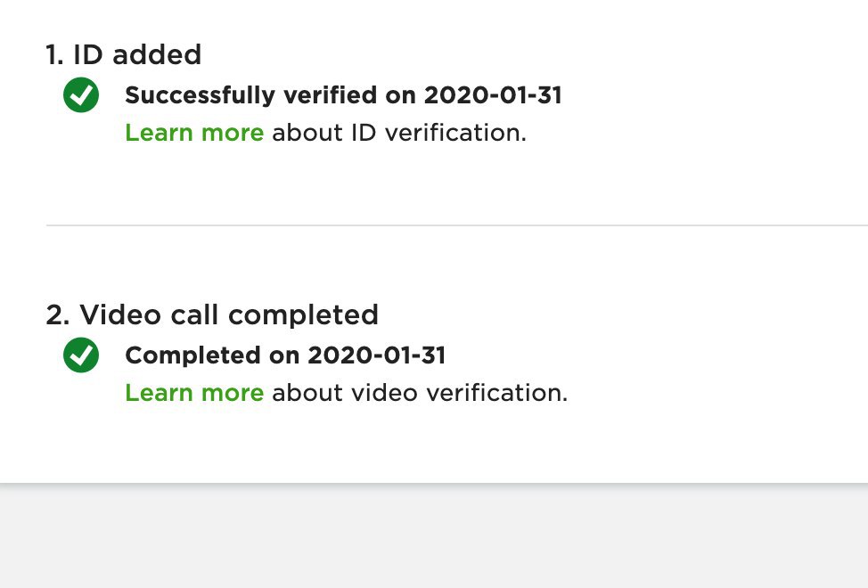Click the word 'Successfully' in bold status
Screen dimensions: 868x588
click(x=200, y=95)
